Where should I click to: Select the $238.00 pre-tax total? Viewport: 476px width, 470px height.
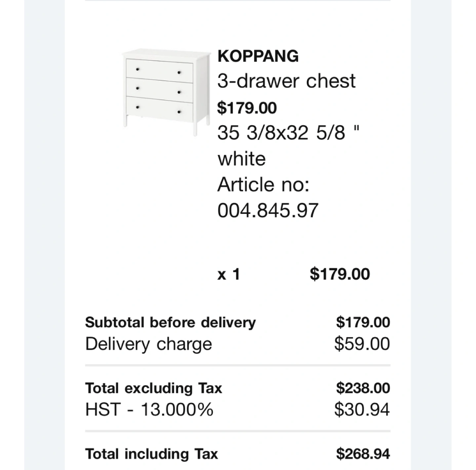pos(363,388)
